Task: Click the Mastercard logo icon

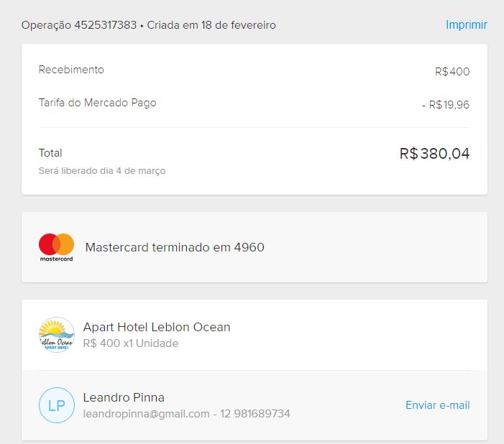Action: (x=56, y=247)
